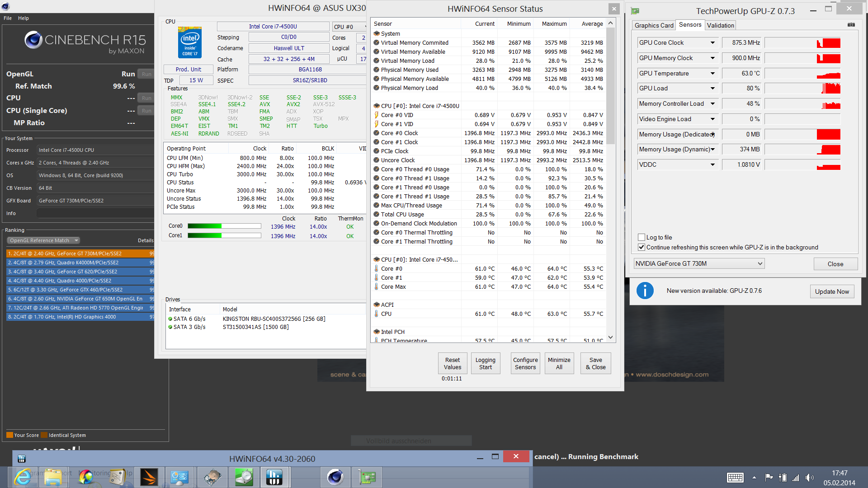Switch to Cinebench via its taskbar icon
Image resolution: width=868 pixels, height=488 pixels.
[x=335, y=477]
